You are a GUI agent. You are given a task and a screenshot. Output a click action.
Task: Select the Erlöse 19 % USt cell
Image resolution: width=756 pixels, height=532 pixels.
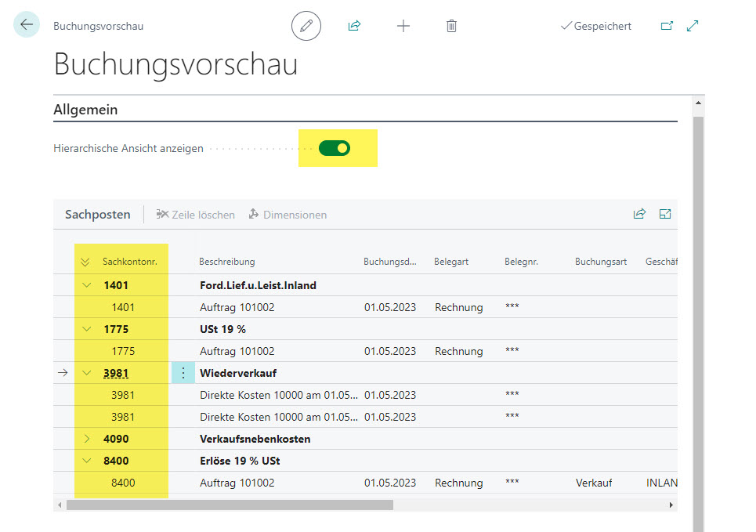tap(240, 461)
